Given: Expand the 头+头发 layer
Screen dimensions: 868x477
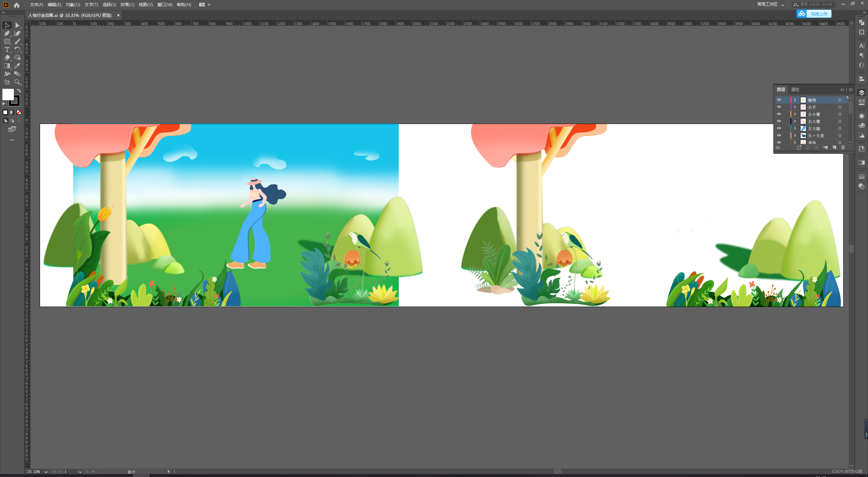Looking at the screenshot, I should coord(795,136).
